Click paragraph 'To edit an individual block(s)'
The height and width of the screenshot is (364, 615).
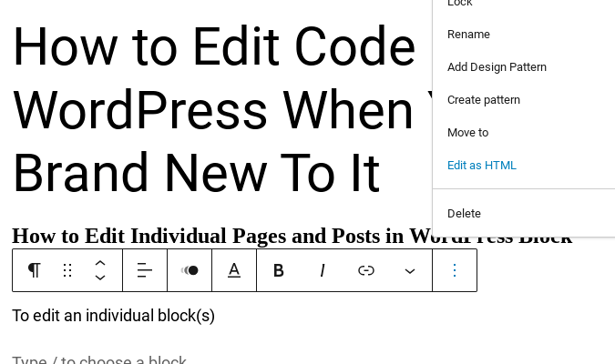[x=113, y=316]
